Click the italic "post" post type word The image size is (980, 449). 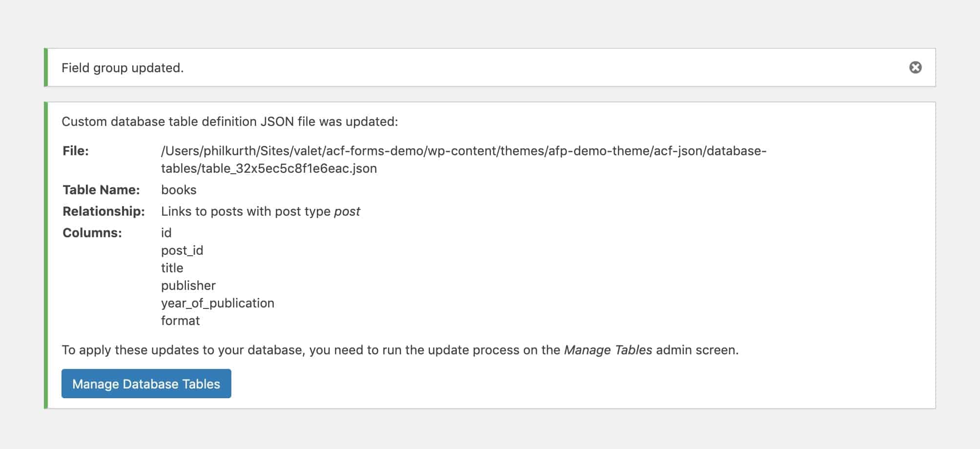[347, 211]
